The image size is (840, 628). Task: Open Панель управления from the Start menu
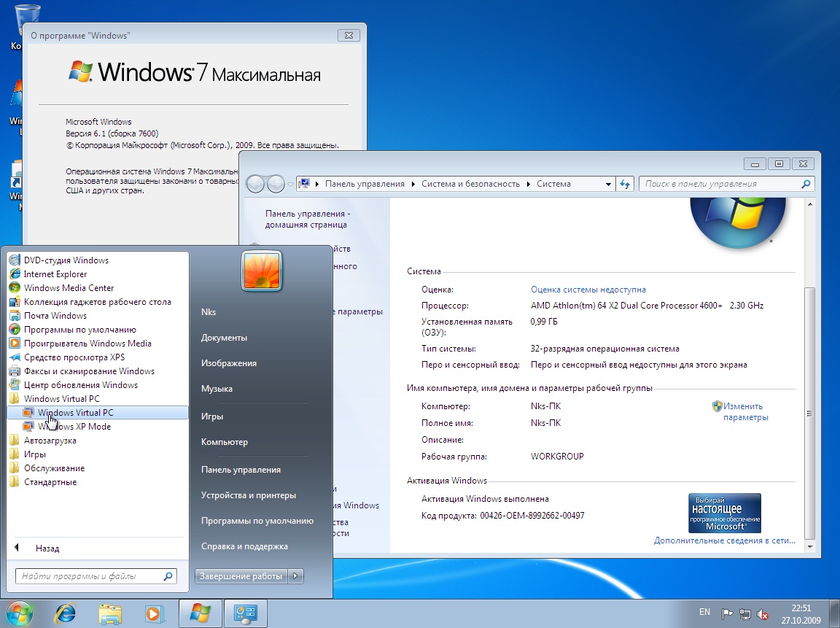[x=241, y=470]
